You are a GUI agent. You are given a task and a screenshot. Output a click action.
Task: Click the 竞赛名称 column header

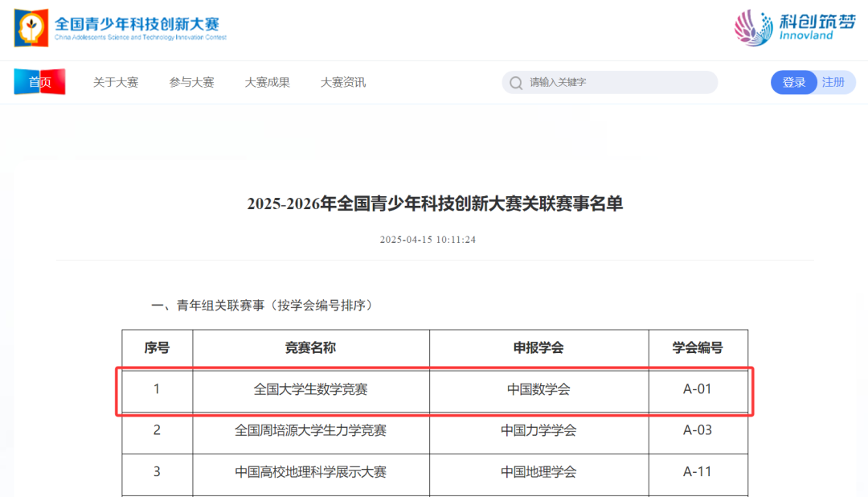pyautogui.click(x=310, y=348)
